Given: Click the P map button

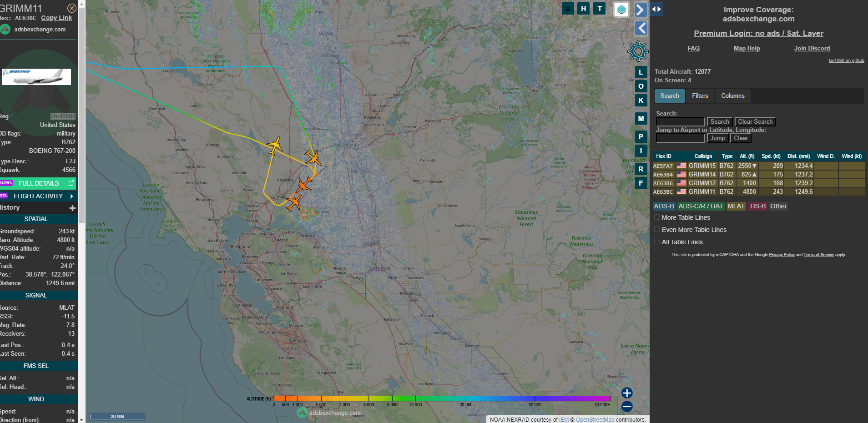Looking at the screenshot, I should [641, 136].
